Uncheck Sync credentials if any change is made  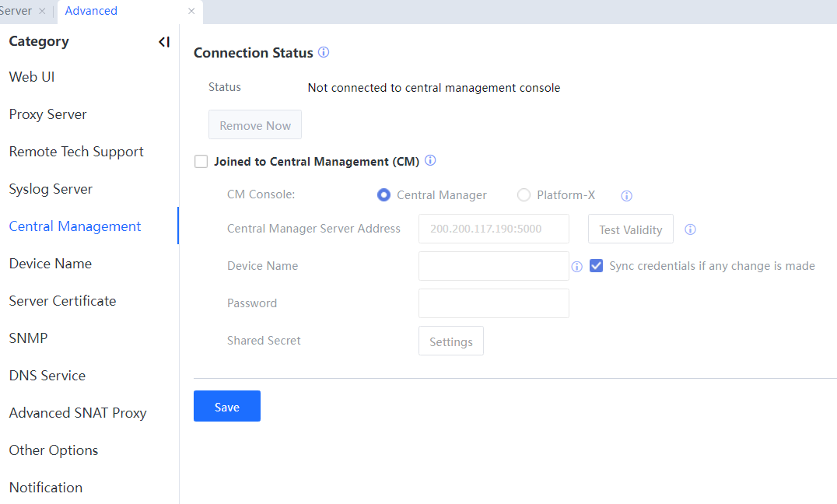point(597,266)
